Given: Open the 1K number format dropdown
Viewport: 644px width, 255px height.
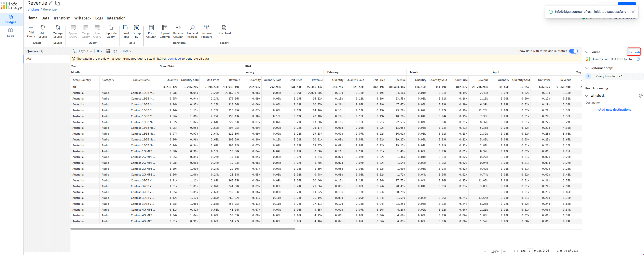Looking at the screenshot, I should (99, 51).
